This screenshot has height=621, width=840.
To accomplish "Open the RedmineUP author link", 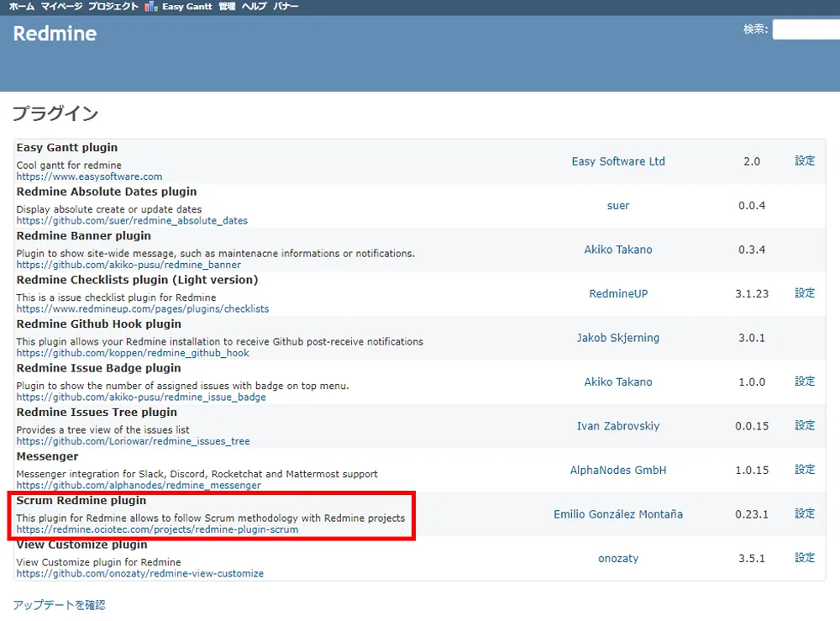I will pos(617,293).
